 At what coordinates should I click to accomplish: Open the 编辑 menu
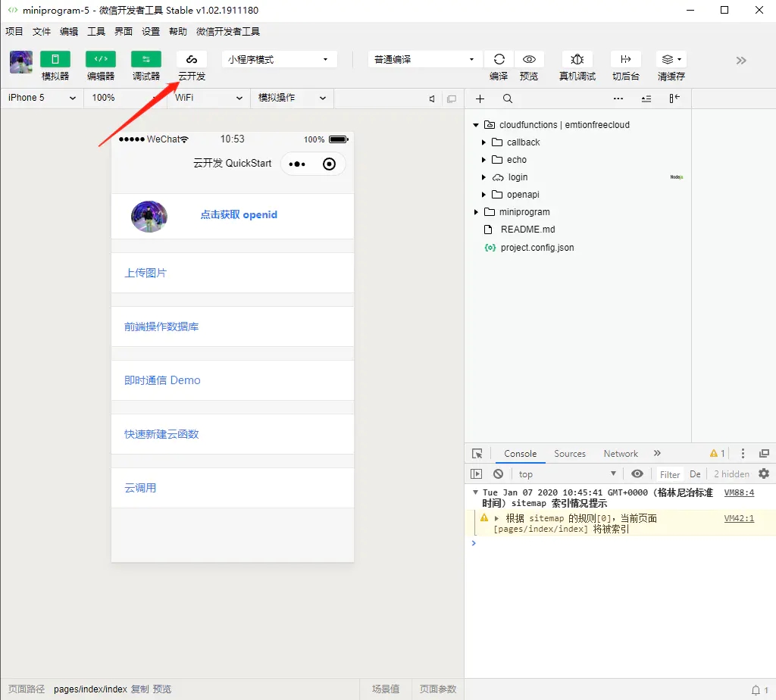coord(69,32)
